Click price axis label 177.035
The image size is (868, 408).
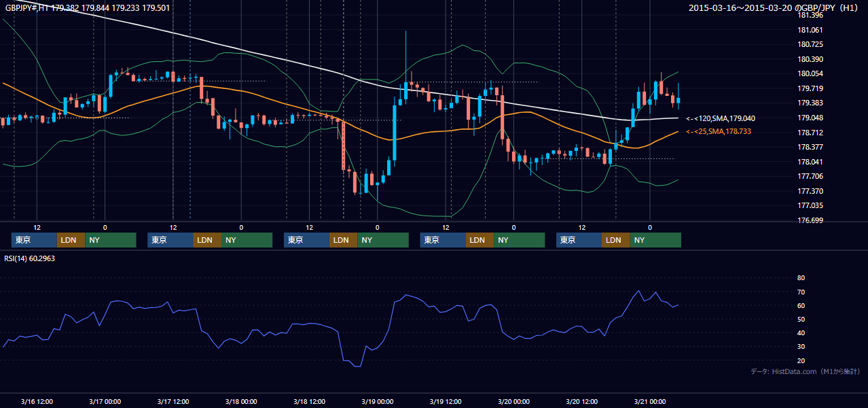pos(810,205)
